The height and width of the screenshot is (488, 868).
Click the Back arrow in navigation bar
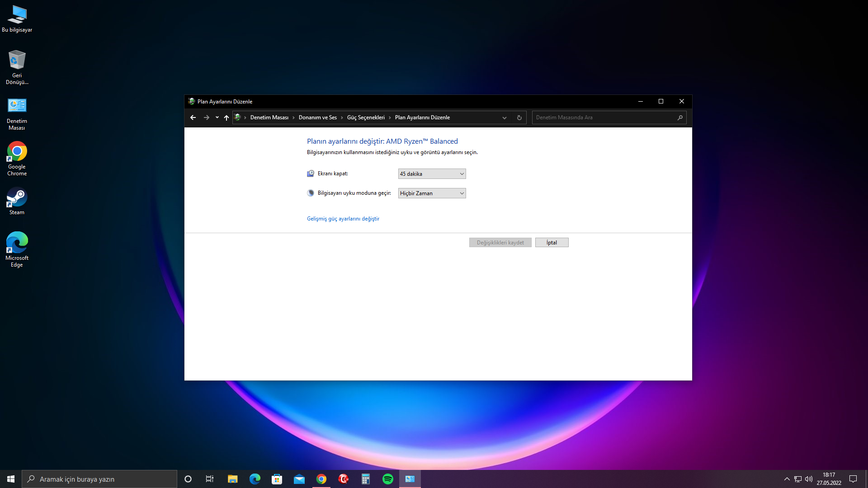[193, 117]
